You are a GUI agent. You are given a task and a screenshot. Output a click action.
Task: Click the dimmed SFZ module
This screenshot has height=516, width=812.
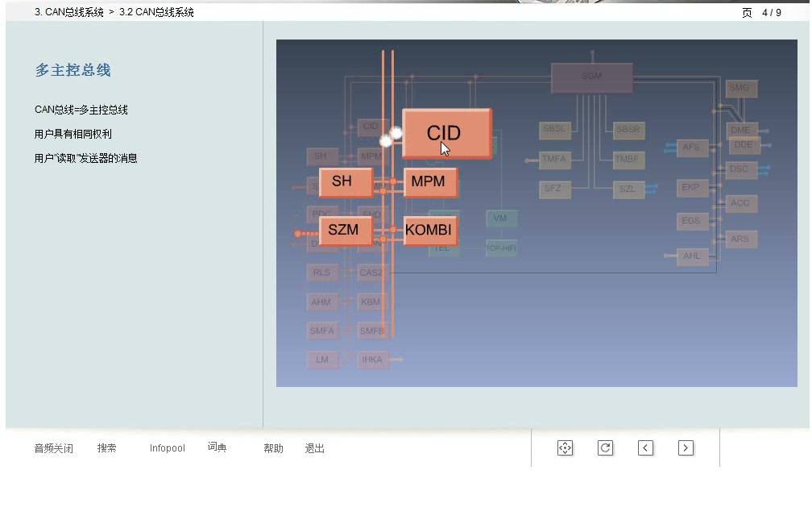[554, 189]
